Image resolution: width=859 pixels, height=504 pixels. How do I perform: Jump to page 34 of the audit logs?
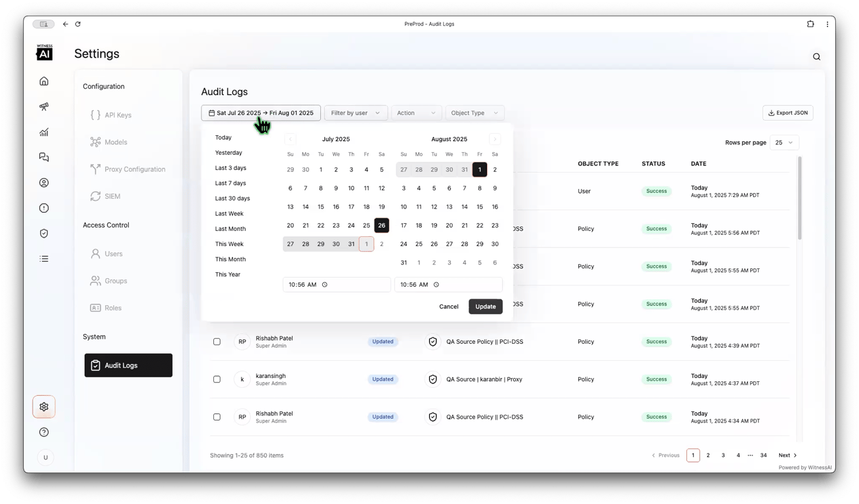tap(764, 455)
